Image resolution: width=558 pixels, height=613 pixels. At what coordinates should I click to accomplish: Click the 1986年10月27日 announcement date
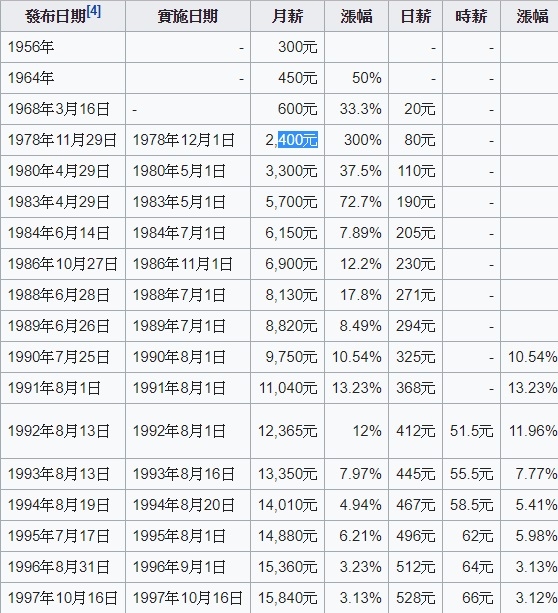click(63, 264)
